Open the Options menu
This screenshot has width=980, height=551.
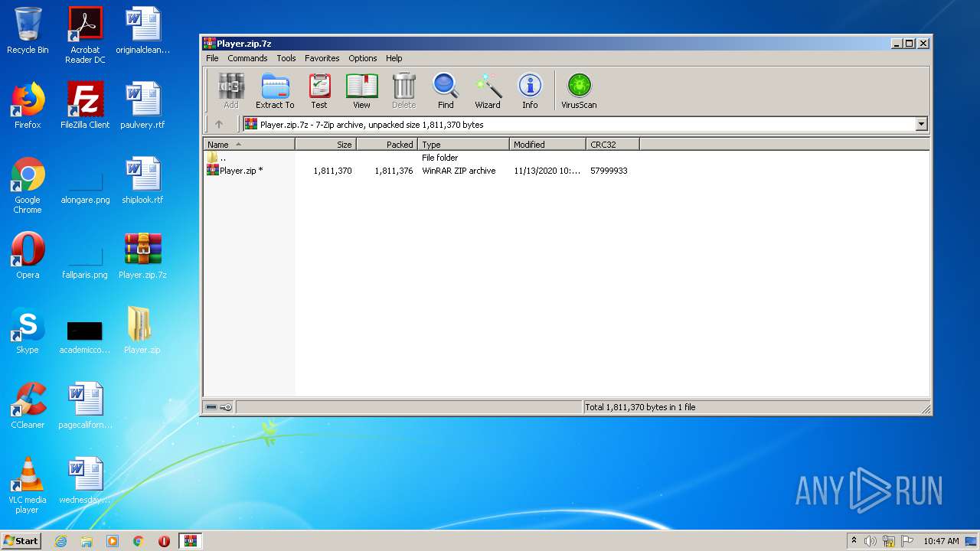pyautogui.click(x=362, y=58)
